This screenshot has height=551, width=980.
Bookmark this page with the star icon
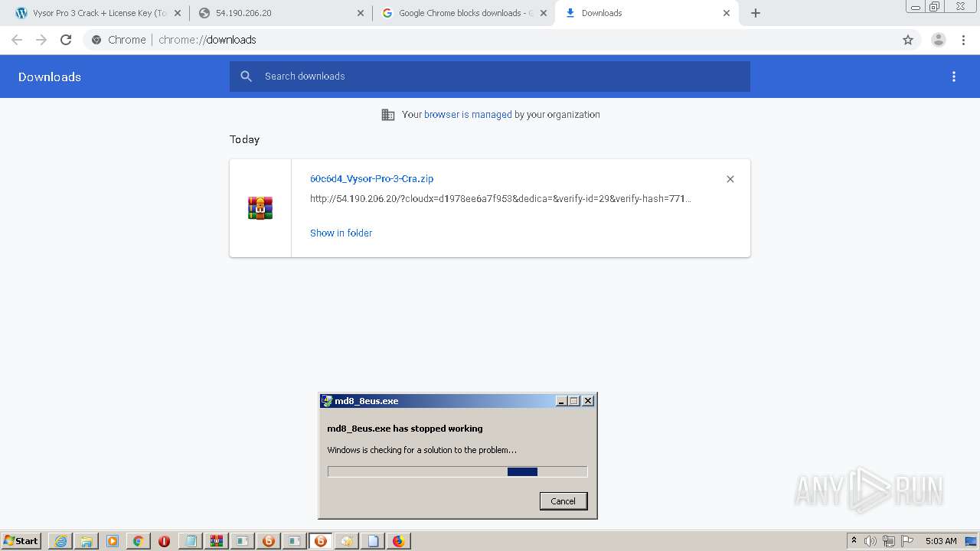click(908, 40)
